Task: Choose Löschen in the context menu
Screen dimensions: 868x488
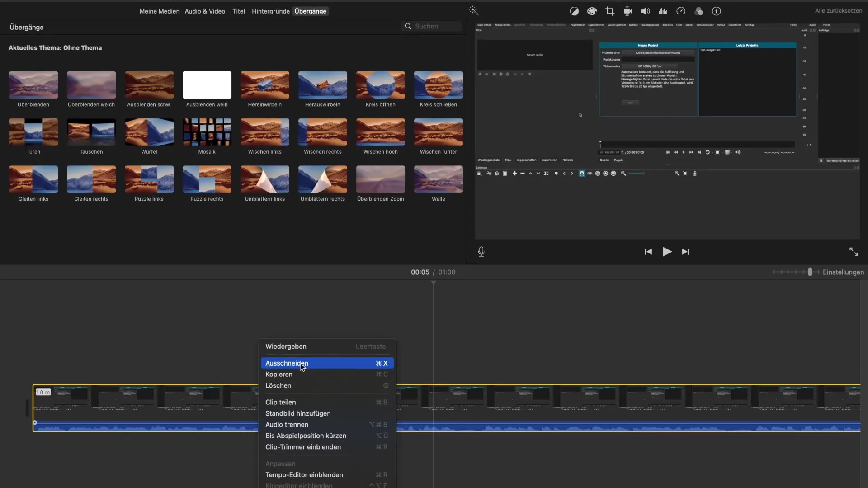Action: coord(327,386)
